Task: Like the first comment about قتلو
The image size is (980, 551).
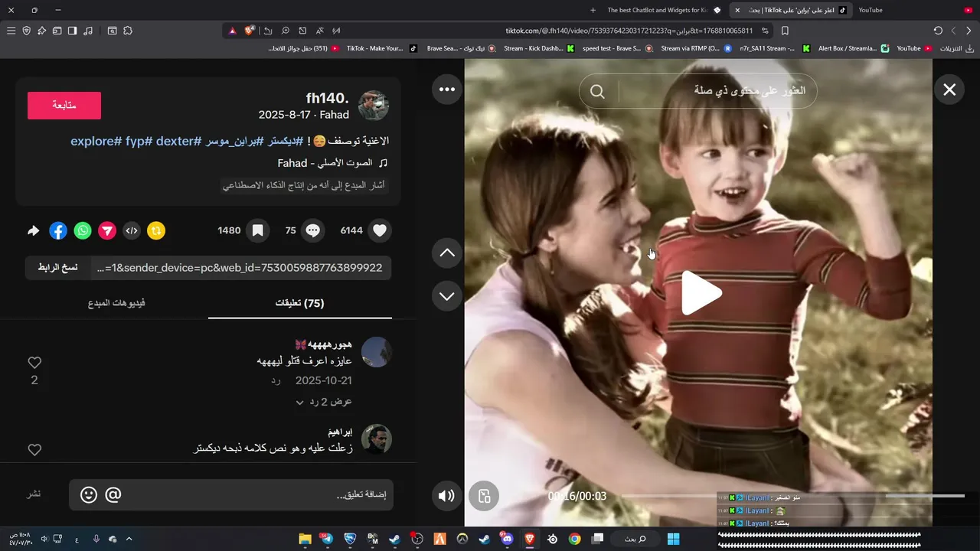Action: [34, 363]
